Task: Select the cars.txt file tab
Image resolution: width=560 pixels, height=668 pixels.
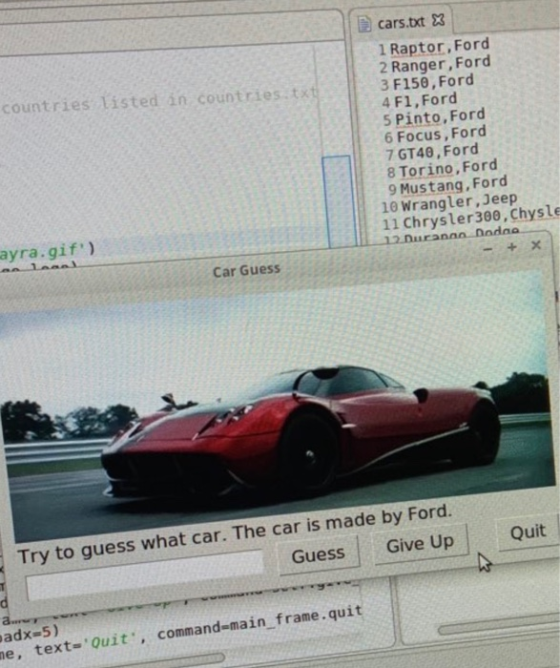Action: click(401, 22)
